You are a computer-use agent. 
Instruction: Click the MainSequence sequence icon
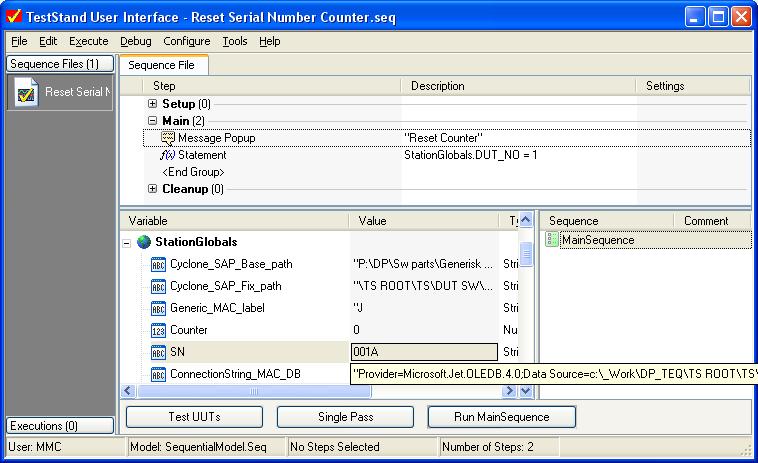(x=552, y=240)
